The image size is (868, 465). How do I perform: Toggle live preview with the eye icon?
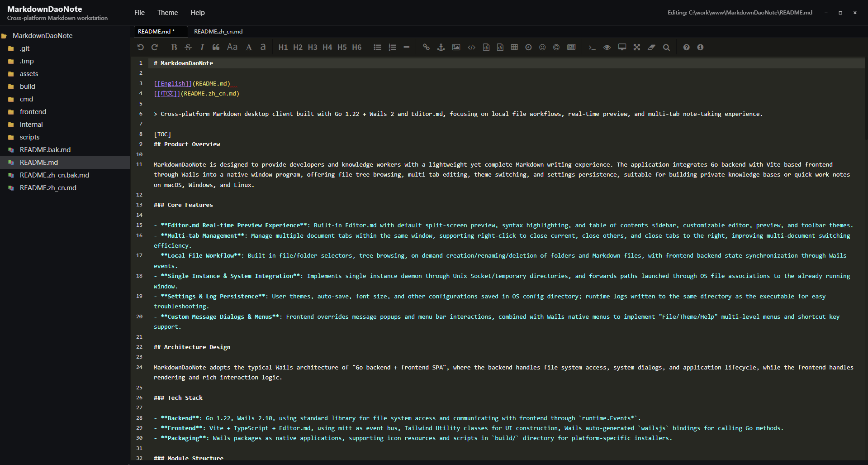pyautogui.click(x=607, y=47)
